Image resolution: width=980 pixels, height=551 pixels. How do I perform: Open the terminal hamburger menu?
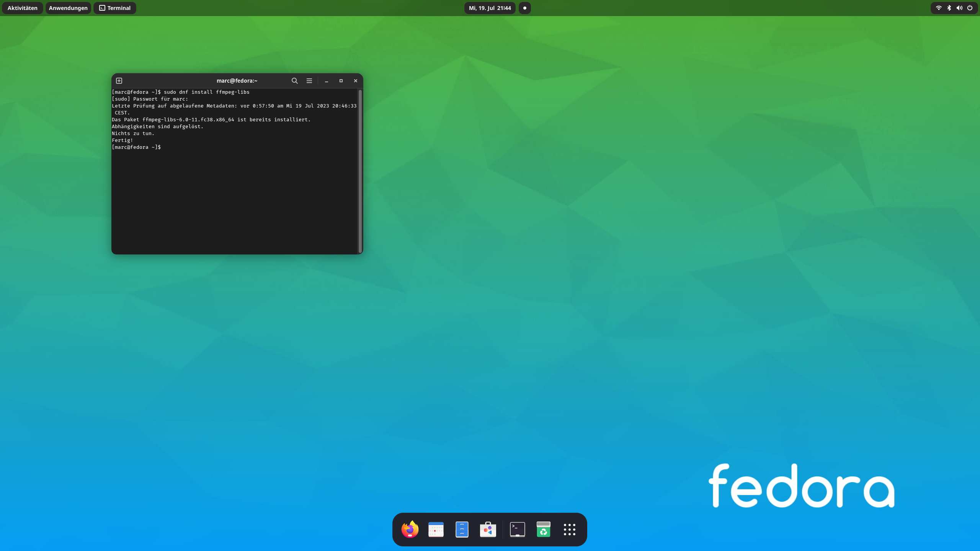pyautogui.click(x=309, y=81)
